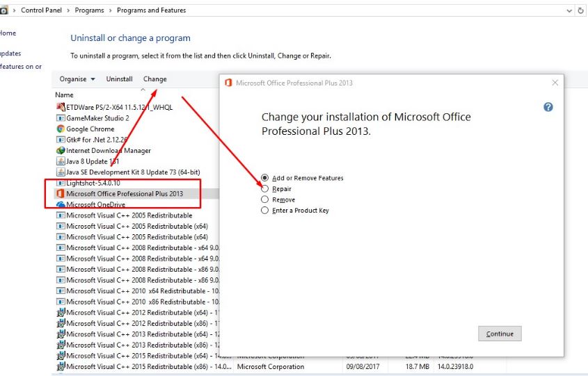Viewport: 588px width, 376px height.
Task: Click the Visual C++ 2012 Redistributable (x64) icon
Action: point(61,312)
